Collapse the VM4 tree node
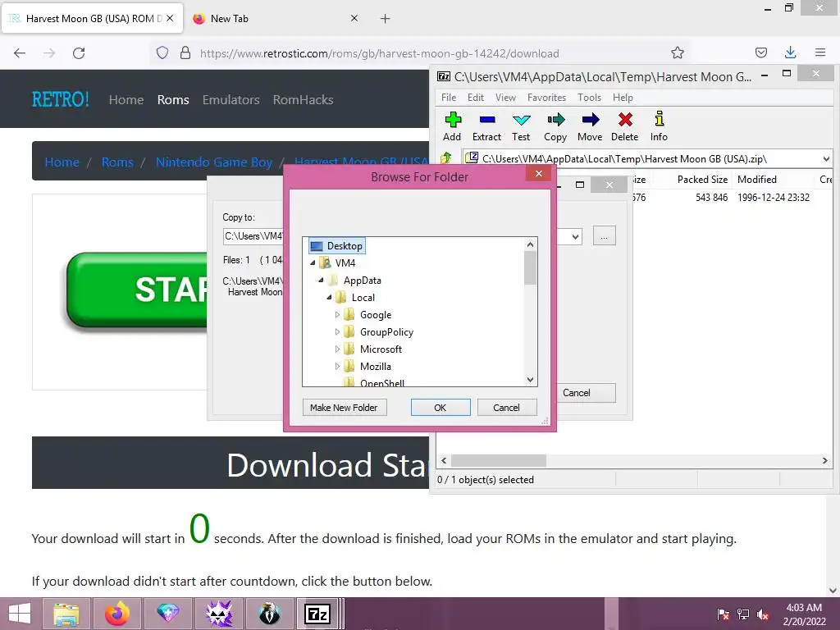The height and width of the screenshot is (630, 840). (313, 263)
